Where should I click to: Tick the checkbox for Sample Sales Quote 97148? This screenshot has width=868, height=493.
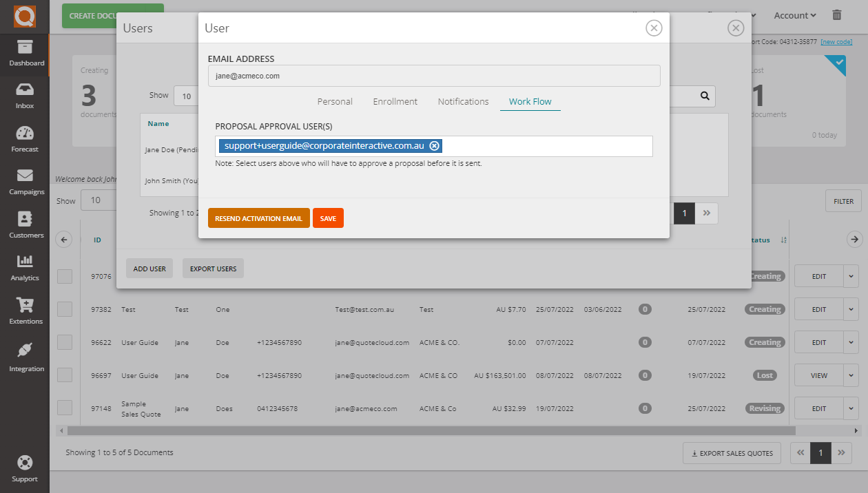pos(65,407)
